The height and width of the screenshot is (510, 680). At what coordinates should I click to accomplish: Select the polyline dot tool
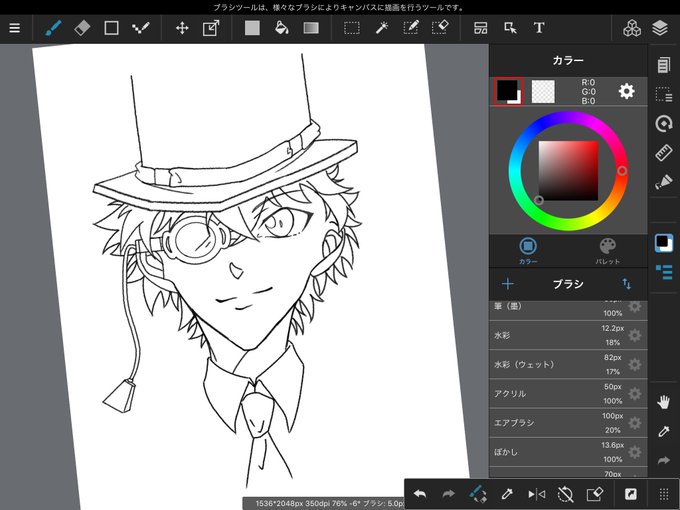point(141,28)
